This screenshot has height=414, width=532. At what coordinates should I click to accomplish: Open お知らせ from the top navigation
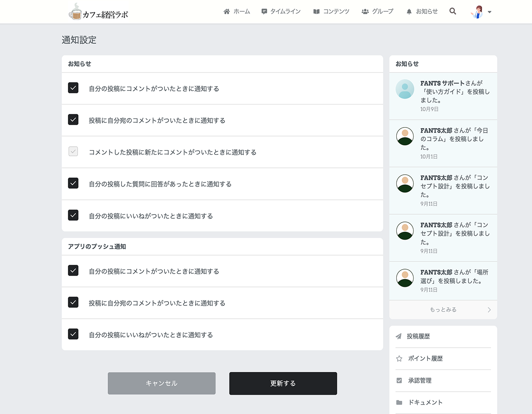pyautogui.click(x=422, y=11)
